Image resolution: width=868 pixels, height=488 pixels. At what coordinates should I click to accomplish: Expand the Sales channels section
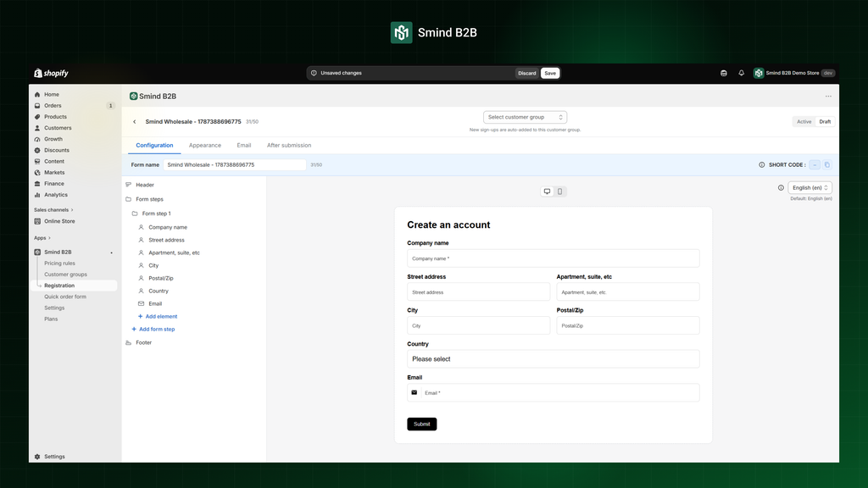pos(53,210)
